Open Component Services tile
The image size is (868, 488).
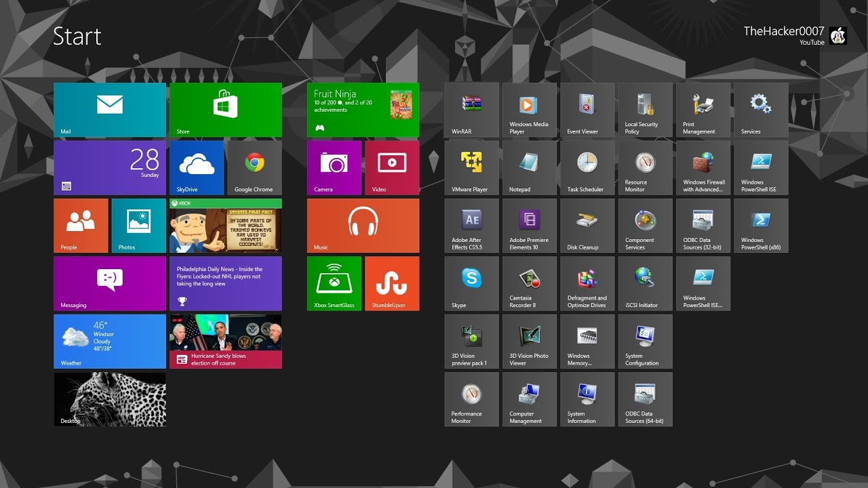646,226
